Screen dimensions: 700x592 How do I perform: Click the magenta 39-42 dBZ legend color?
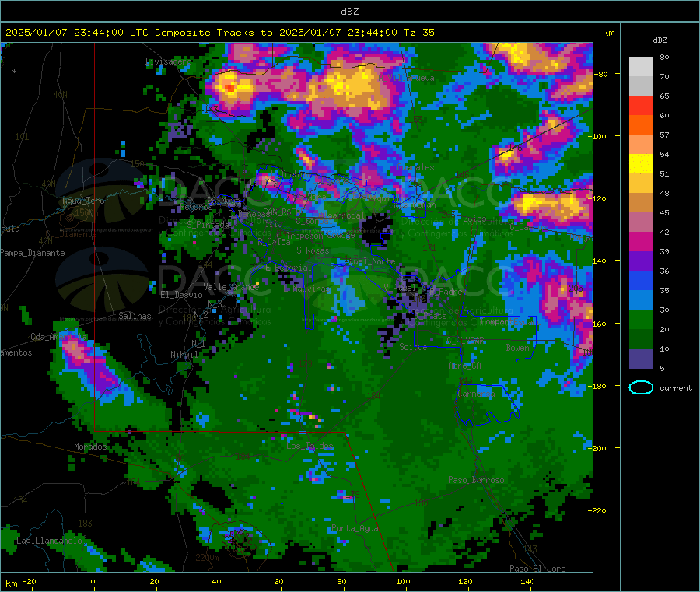pyautogui.click(x=641, y=241)
